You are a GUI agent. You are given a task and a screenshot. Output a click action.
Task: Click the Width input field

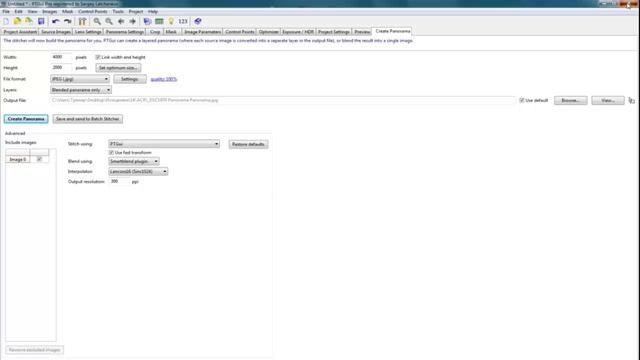[61, 57]
